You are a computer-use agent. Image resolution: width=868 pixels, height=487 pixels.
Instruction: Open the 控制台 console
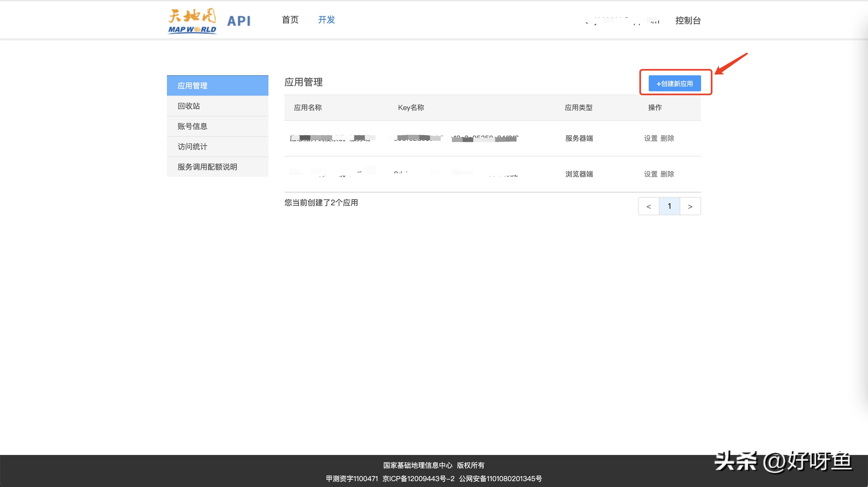[x=688, y=20]
